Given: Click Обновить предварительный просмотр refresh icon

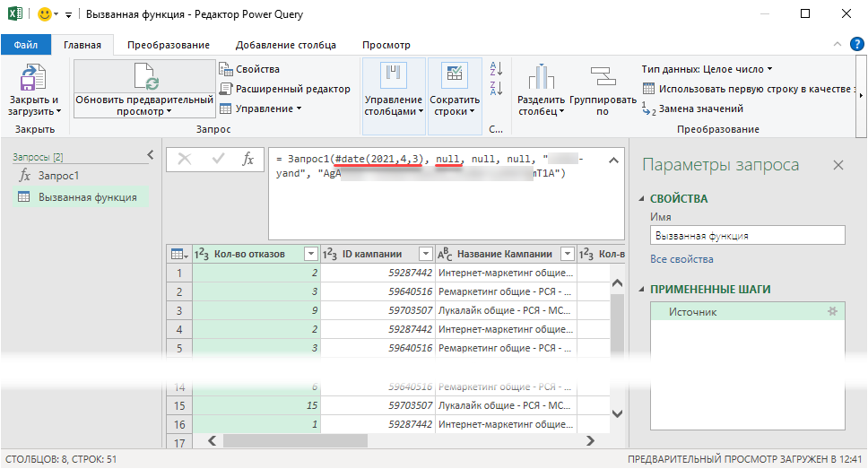Looking at the screenshot, I should tap(144, 77).
